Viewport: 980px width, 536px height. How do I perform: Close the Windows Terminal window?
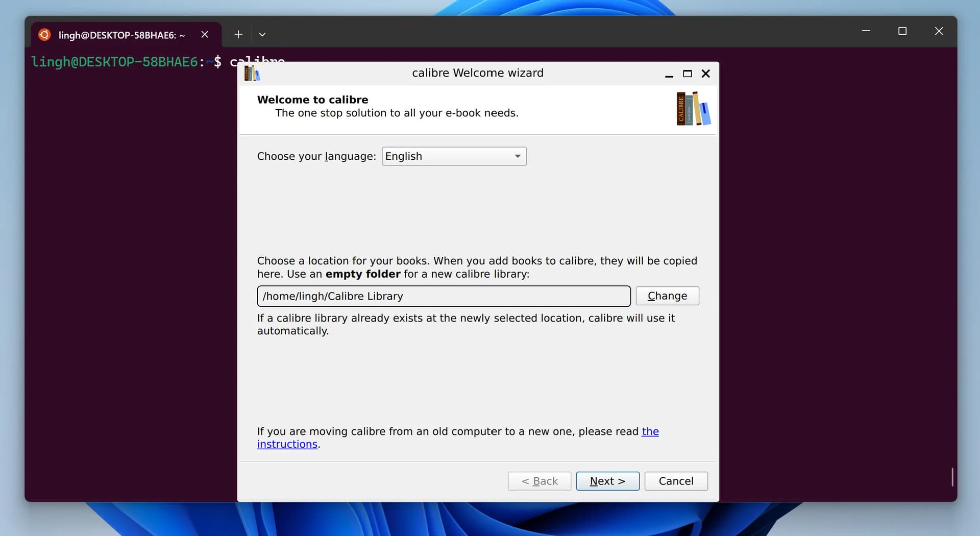click(939, 31)
